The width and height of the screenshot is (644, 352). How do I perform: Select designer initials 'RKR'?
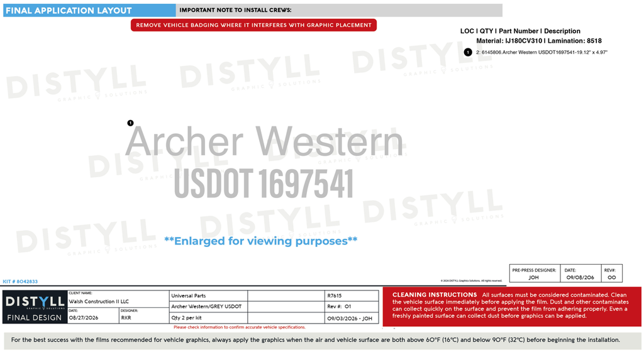point(126,318)
